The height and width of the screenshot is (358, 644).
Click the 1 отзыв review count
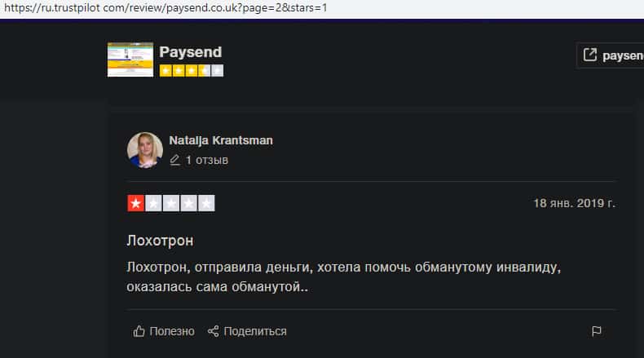click(206, 160)
